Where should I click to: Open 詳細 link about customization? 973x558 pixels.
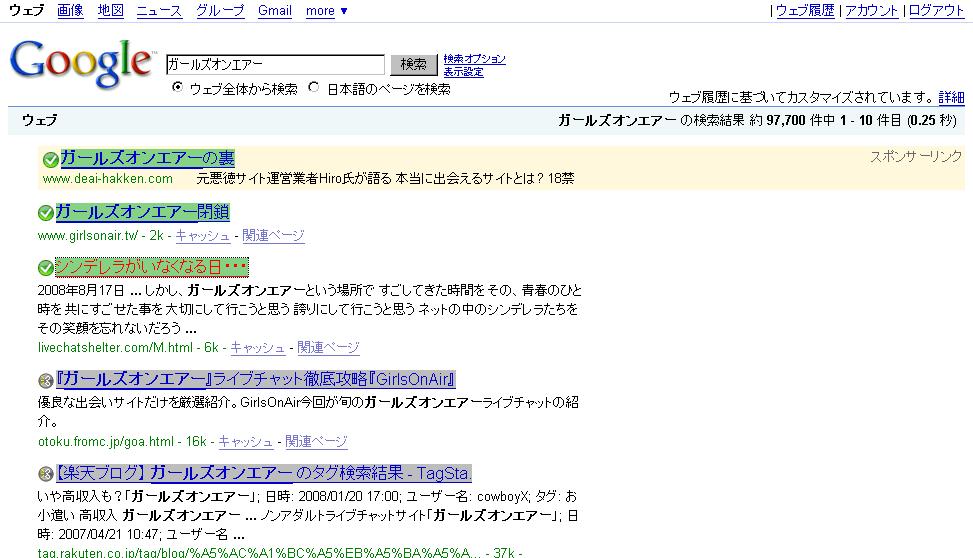pyautogui.click(x=951, y=97)
